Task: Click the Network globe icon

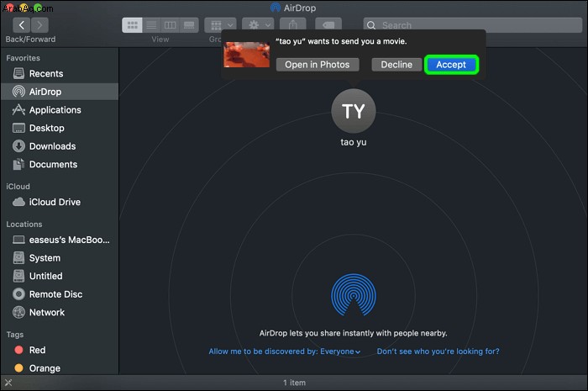Action: coord(18,312)
